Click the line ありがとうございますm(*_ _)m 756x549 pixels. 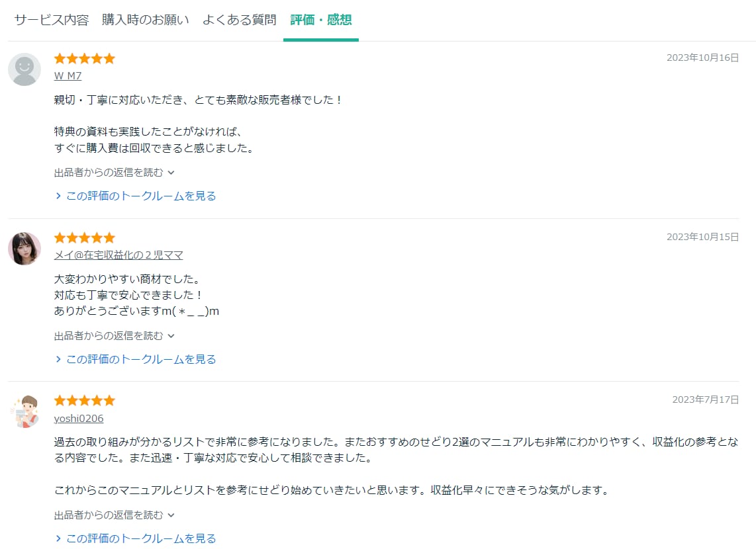click(136, 311)
